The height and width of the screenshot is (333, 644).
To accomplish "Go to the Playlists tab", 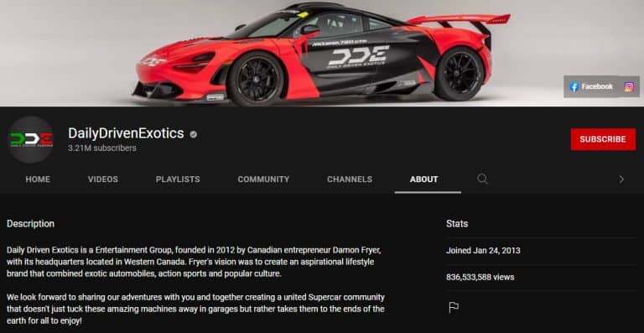I will (178, 179).
